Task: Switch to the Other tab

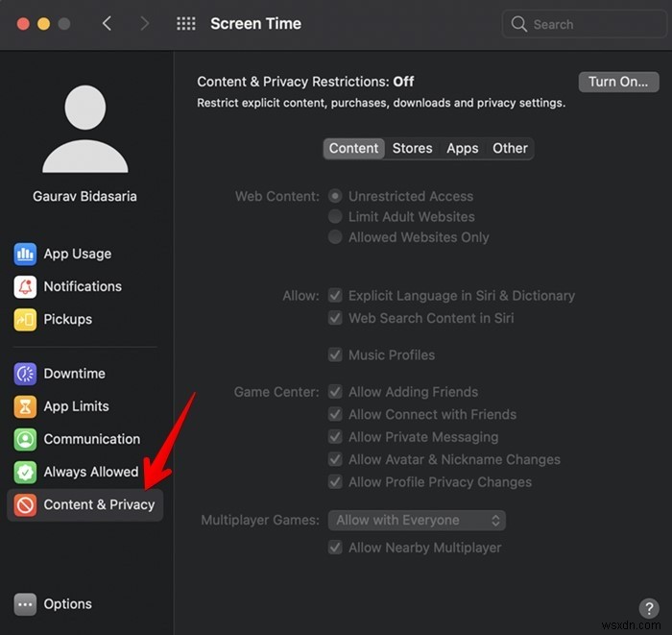Action: coord(510,148)
